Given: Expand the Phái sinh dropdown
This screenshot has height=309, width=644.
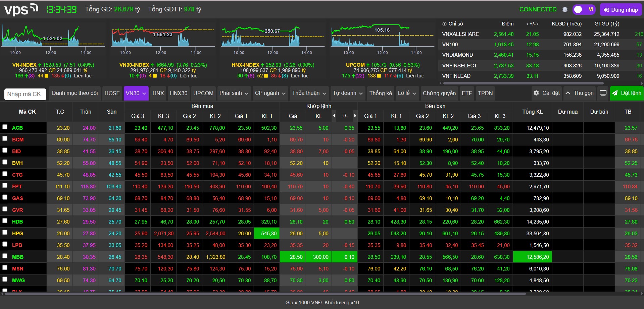Looking at the screenshot, I should [234, 93].
